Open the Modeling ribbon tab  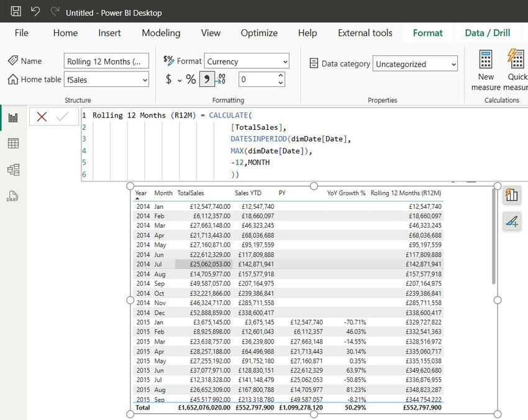[161, 33]
